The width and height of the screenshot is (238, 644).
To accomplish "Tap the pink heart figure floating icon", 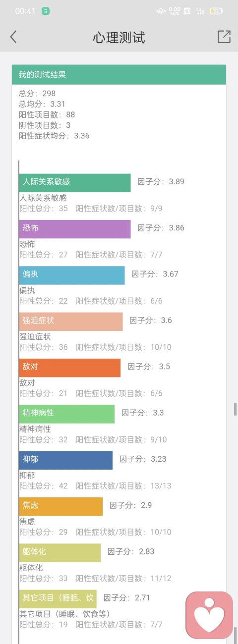I will [x=209, y=615].
